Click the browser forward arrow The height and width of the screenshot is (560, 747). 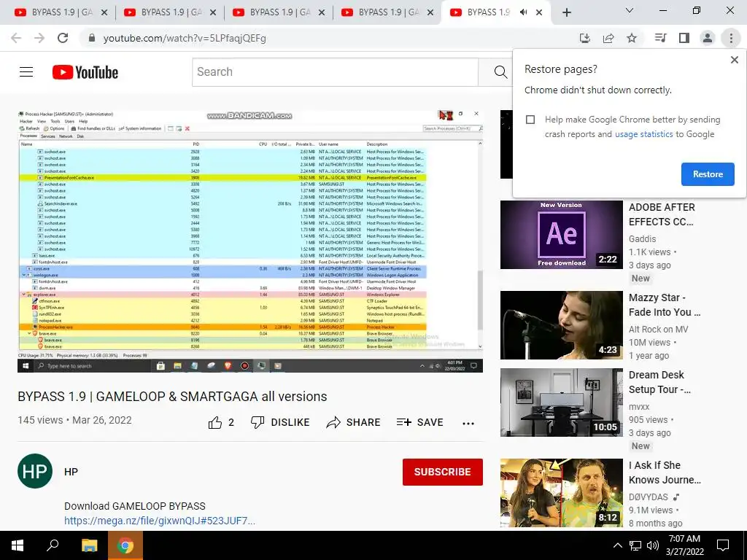pyautogui.click(x=39, y=38)
